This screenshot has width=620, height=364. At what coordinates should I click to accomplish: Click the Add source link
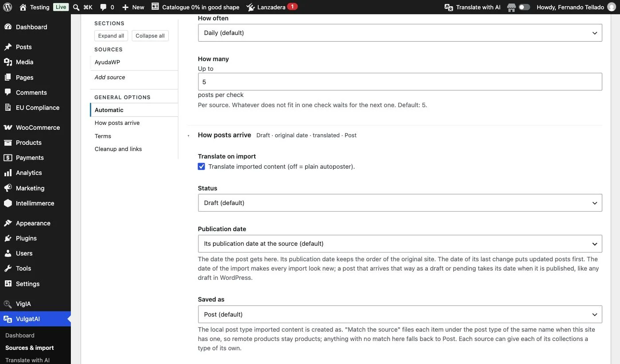click(x=110, y=77)
